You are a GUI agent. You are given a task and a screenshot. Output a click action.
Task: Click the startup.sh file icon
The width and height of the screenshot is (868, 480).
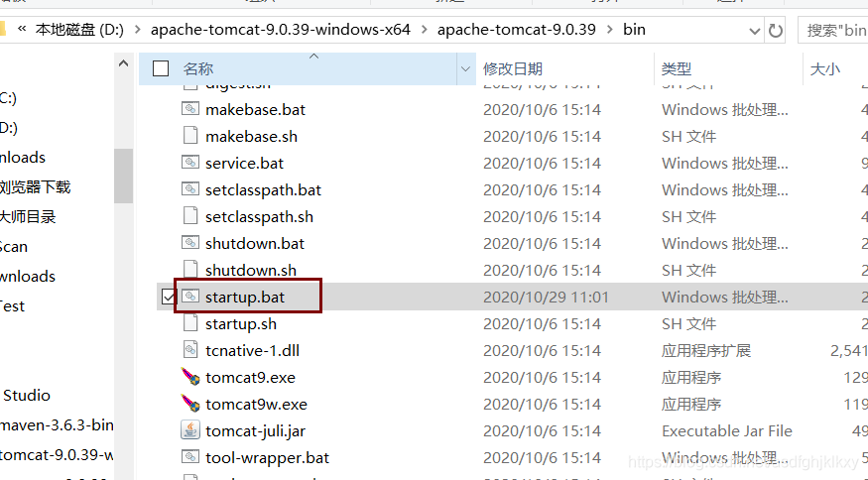[x=190, y=323]
